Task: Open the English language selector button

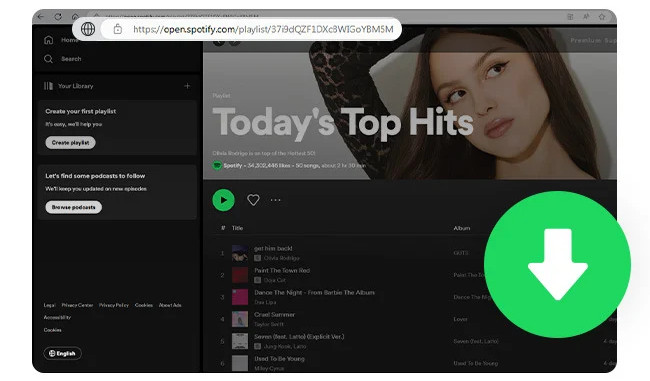Action: point(63,353)
